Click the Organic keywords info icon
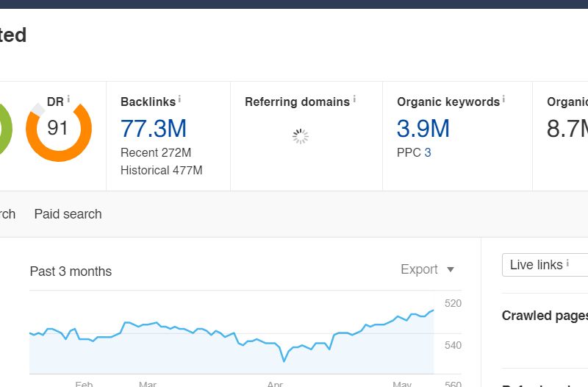 tap(503, 99)
